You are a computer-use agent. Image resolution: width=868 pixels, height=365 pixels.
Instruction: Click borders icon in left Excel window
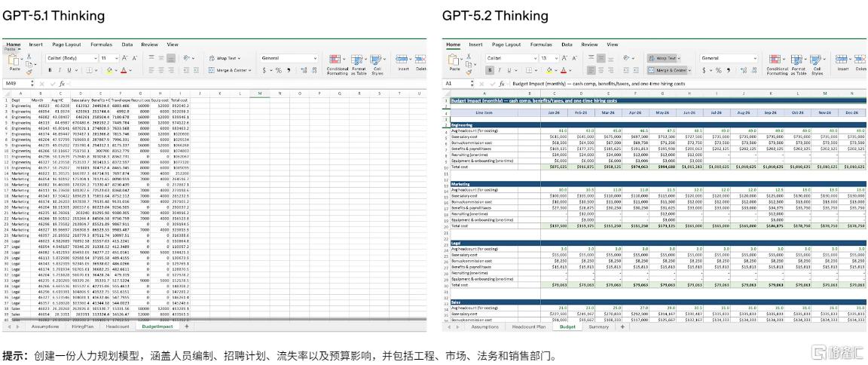[90, 70]
